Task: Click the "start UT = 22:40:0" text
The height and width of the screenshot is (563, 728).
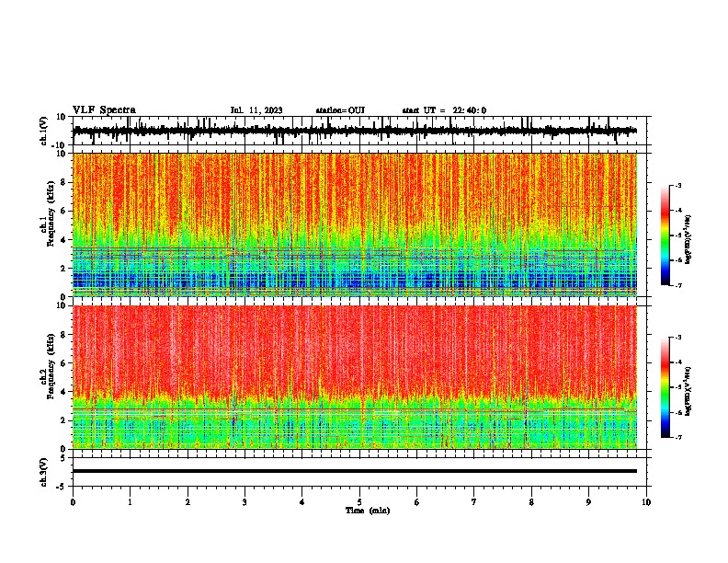Action: (x=444, y=110)
